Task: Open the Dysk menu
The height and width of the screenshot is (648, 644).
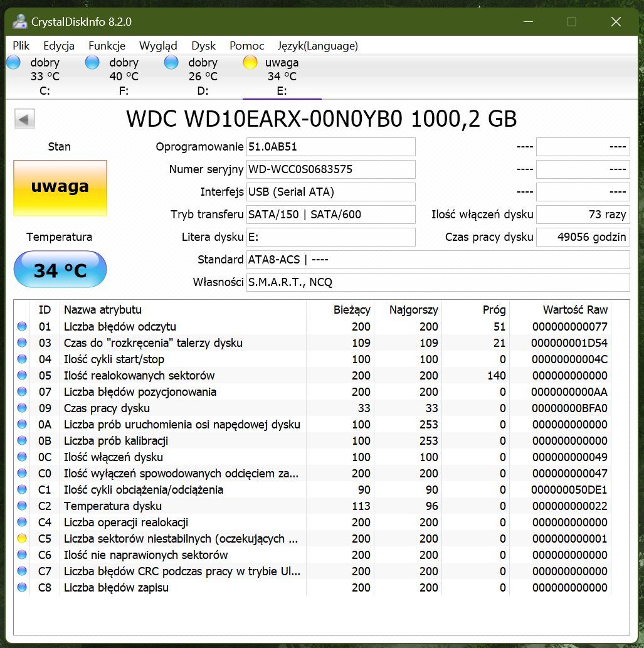Action: coord(203,45)
